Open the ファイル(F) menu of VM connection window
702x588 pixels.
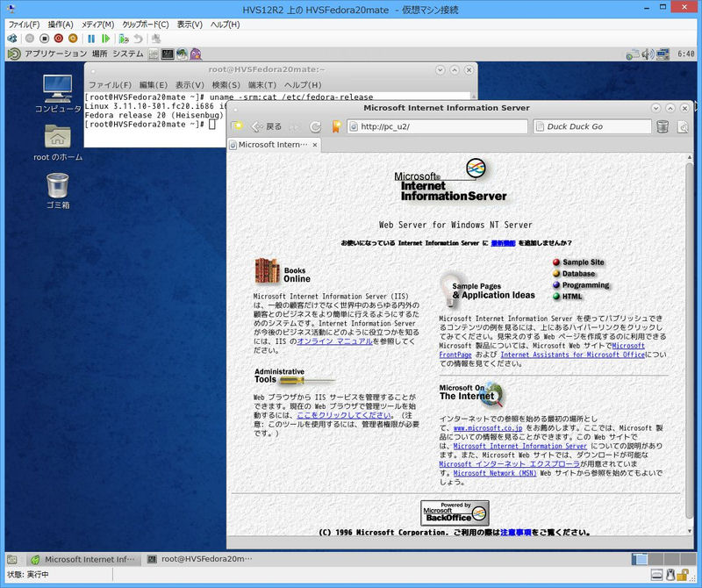click(x=25, y=25)
